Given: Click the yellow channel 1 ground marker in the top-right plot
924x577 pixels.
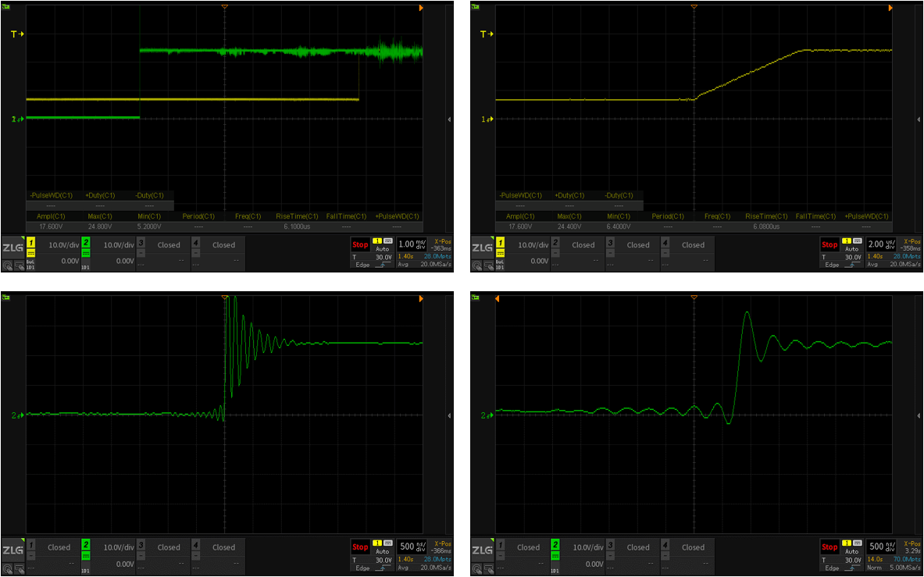Looking at the screenshot, I should click(x=484, y=119).
